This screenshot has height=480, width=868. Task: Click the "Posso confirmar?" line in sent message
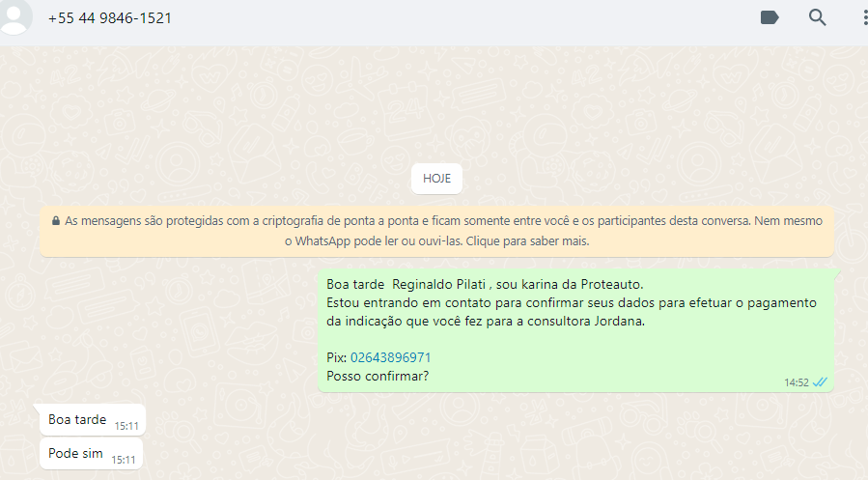[378, 377]
